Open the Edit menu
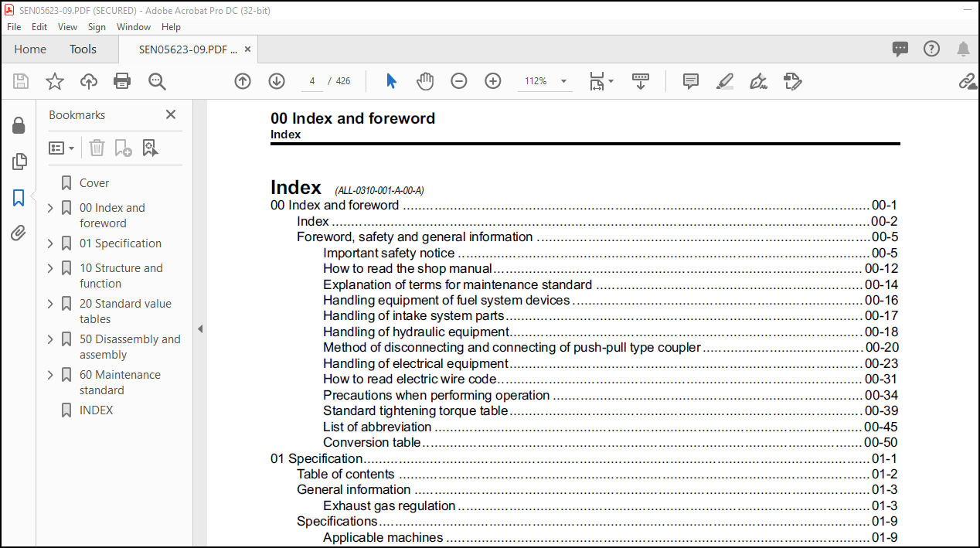980x548 pixels. pyautogui.click(x=39, y=26)
